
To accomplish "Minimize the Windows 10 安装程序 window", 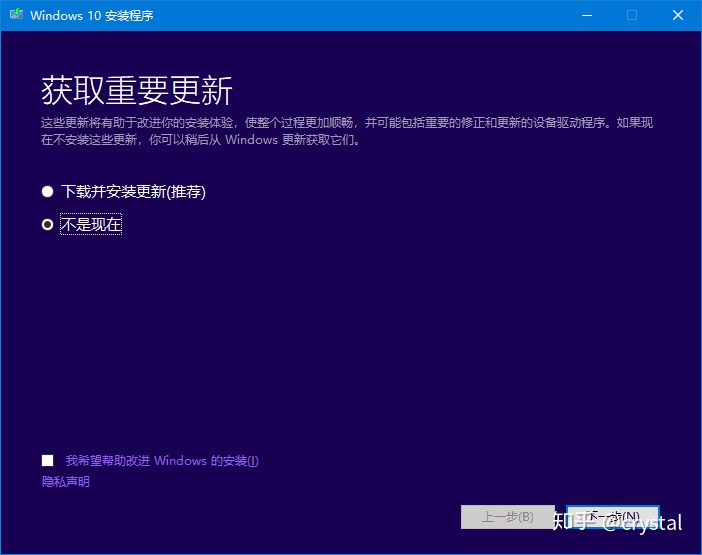I will [x=587, y=15].
